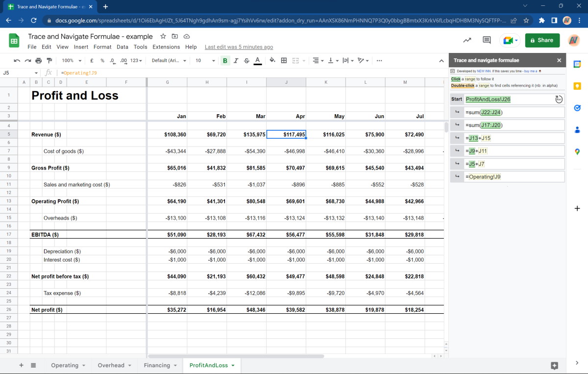Open Google Maps in the side panel
588x374 pixels.
[x=577, y=152]
